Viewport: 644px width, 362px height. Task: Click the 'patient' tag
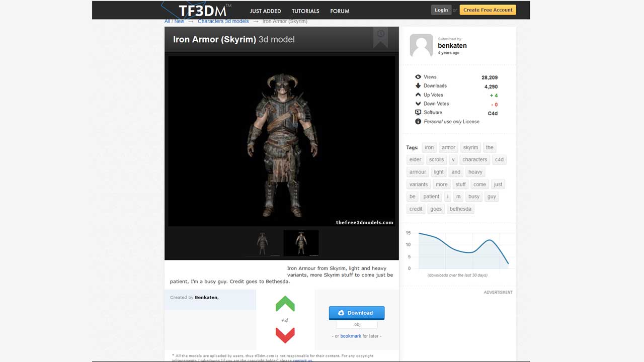pos(431,197)
